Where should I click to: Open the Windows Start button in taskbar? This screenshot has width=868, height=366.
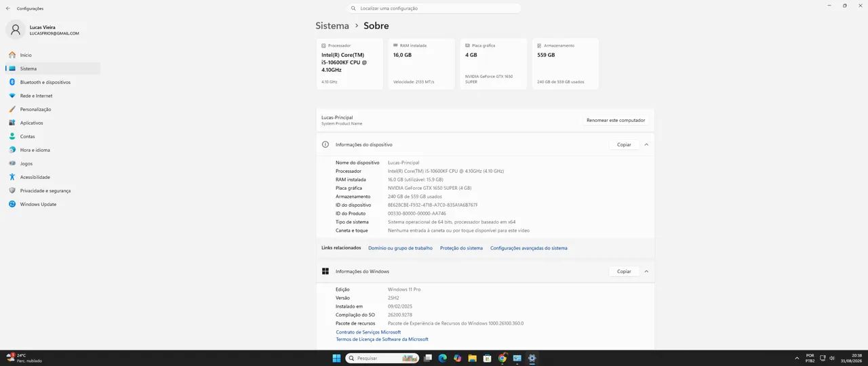[336, 358]
